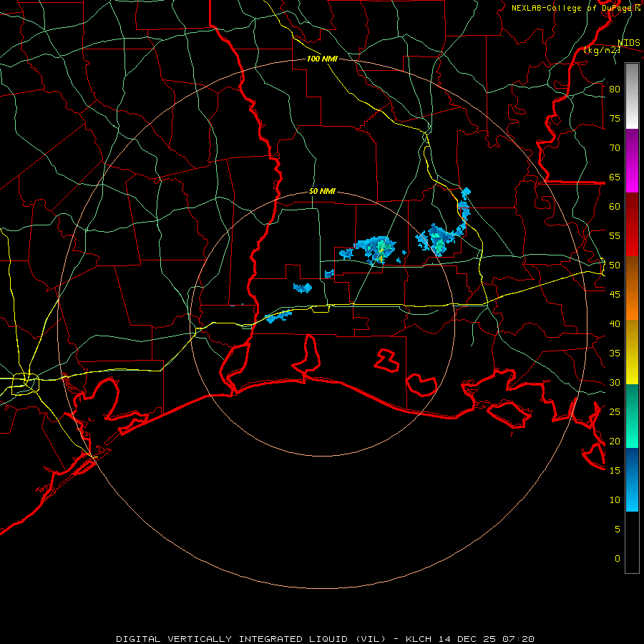Image resolution: width=644 pixels, height=644 pixels.
Task: Click the 45 value on the scale
Action: pyautogui.click(x=615, y=295)
